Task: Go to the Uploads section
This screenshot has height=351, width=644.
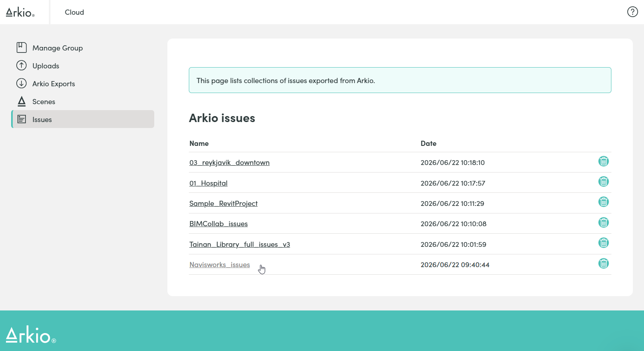Action: click(83, 66)
